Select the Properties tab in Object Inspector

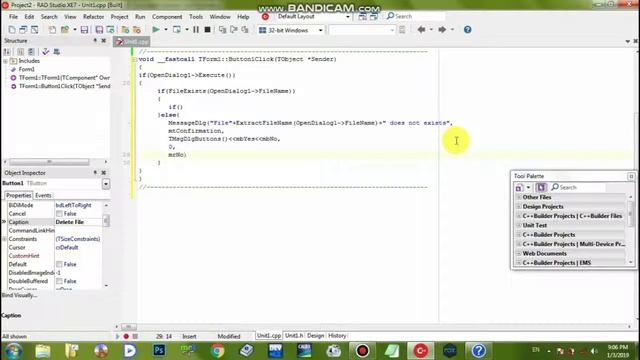point(18,196)
